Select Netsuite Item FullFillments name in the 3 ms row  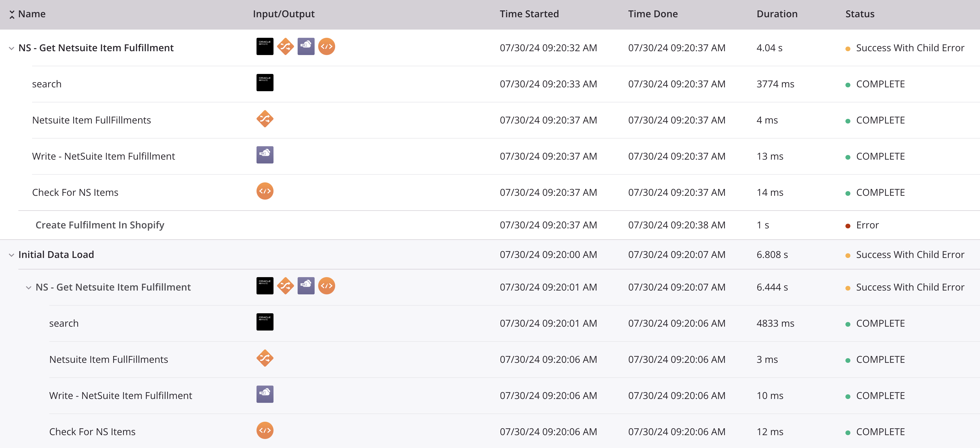coord(109,360)
